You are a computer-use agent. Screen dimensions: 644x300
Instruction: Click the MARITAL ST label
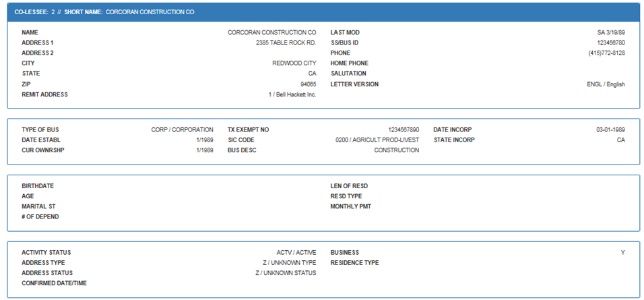pyautogui.click(x=38, y=206)
